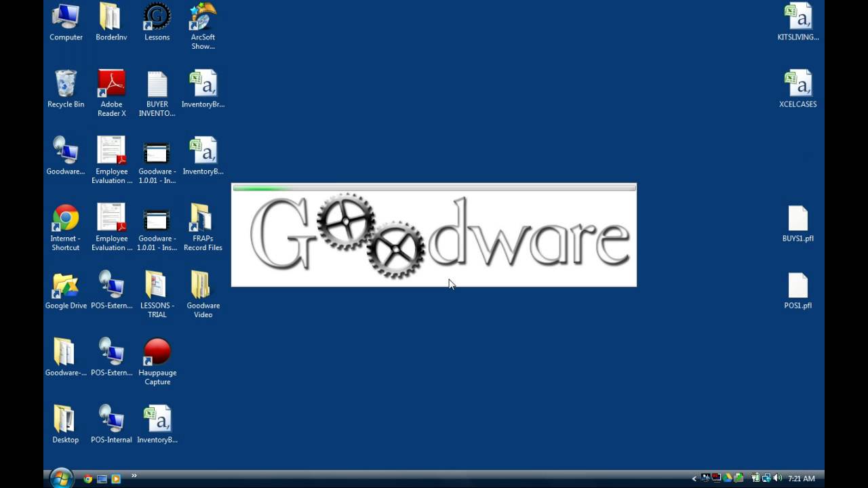Screen dimensions: 868x488
Task: Launch the POS-Internal shortcut
Action: [x=111, y=426]
